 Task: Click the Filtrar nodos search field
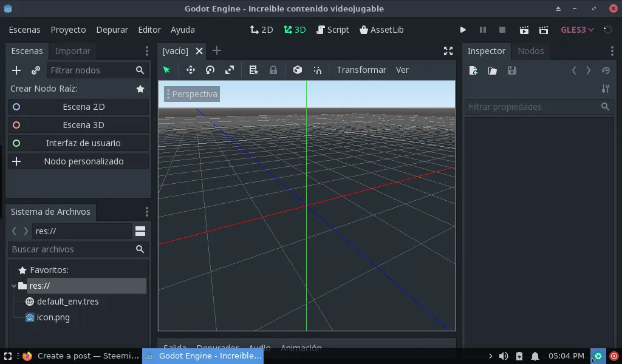tap(98, 70)
